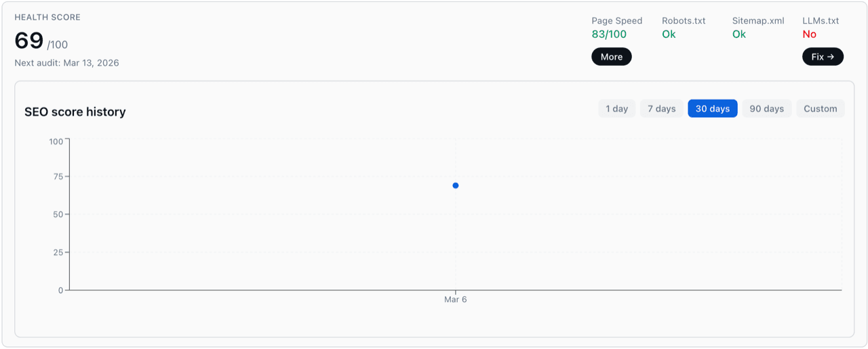Click the Next audit date text
This screenshot has height=349, width=868.
66,63
